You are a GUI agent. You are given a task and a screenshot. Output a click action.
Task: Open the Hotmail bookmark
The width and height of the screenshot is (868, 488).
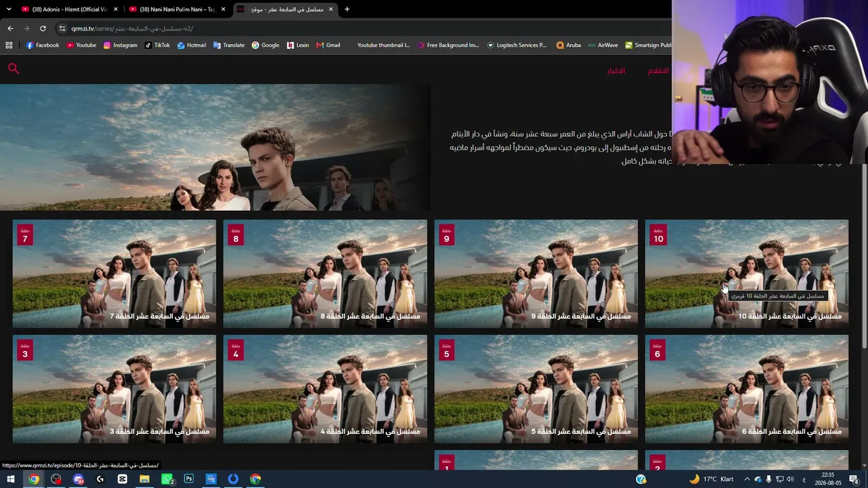point(191,45)
